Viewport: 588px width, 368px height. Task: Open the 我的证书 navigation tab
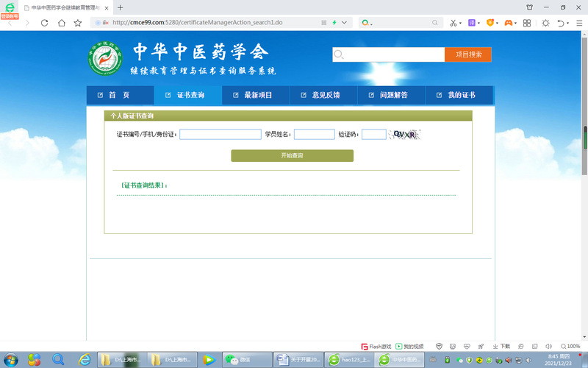(459, 95)
